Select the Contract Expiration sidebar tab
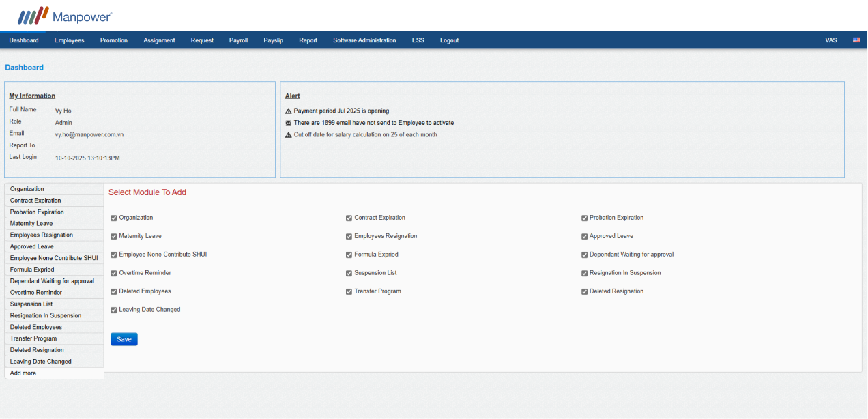This screenshot has width=868, height=419. (x=54, y=201)
